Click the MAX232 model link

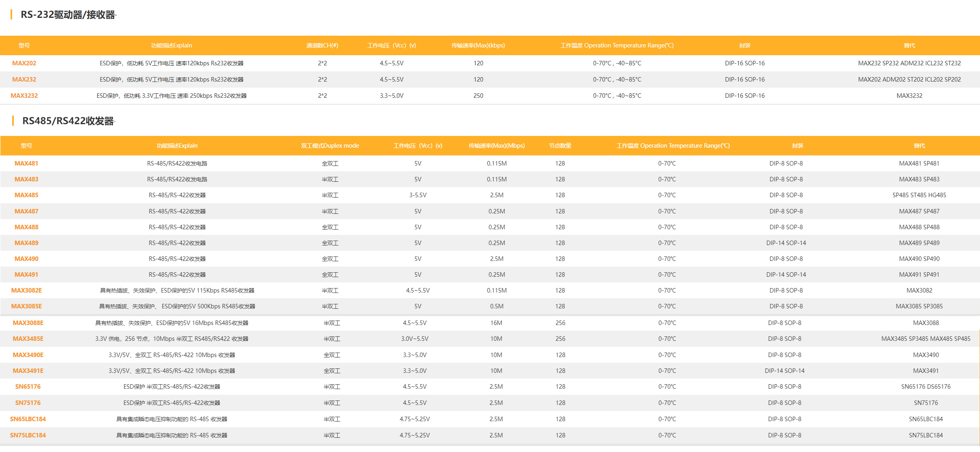[x=24, y=80]
